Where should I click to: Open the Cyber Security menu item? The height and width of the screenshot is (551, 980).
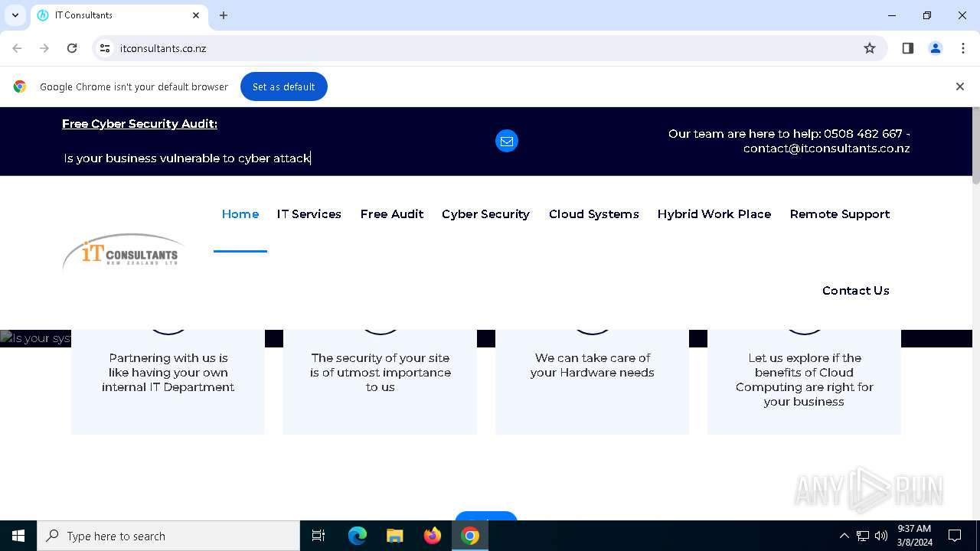[x=485, y=214]
